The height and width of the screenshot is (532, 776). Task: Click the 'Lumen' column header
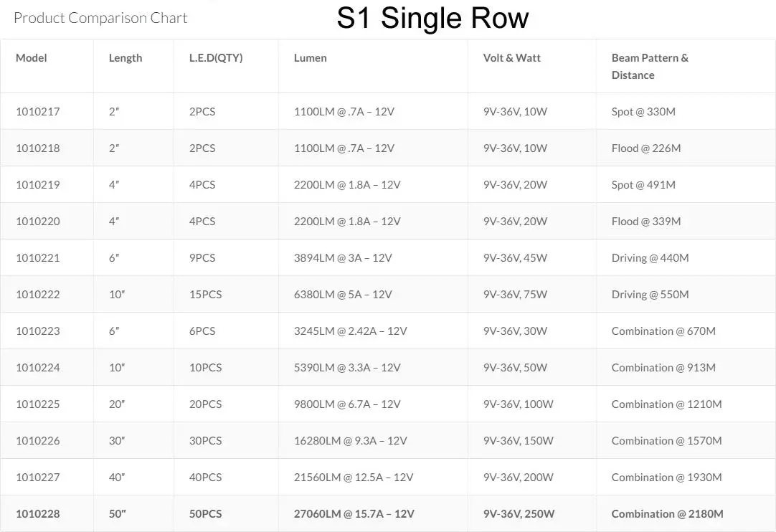311,58
